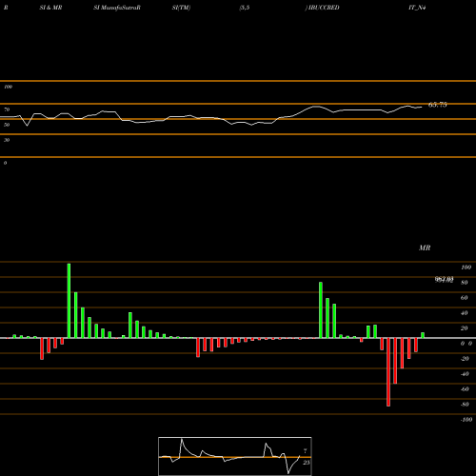Click the 'SI MunafaSutraR' header text
Viewport: 476px width, 476px height.
[117, 8]
